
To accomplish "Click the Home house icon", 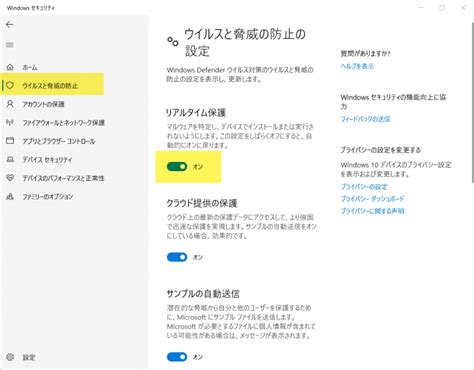I will (10, 67).
